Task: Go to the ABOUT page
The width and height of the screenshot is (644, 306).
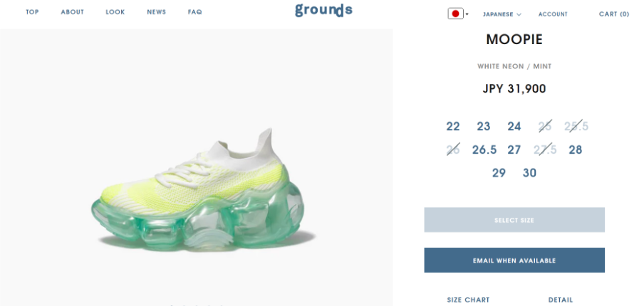Action: click(73, 12)
